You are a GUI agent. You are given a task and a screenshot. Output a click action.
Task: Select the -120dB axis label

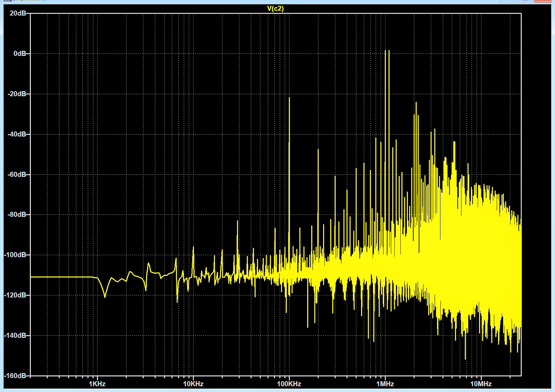pyautogui.click(x=15, y=295)
